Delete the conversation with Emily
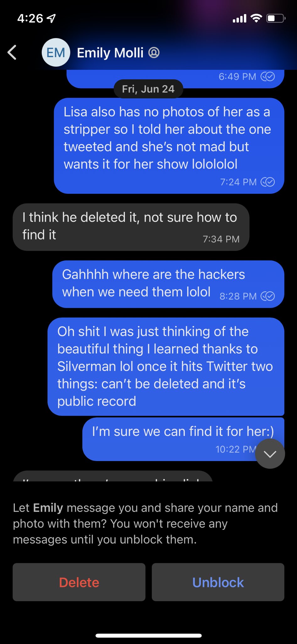297x644 pixels. (x=79, y=582)
